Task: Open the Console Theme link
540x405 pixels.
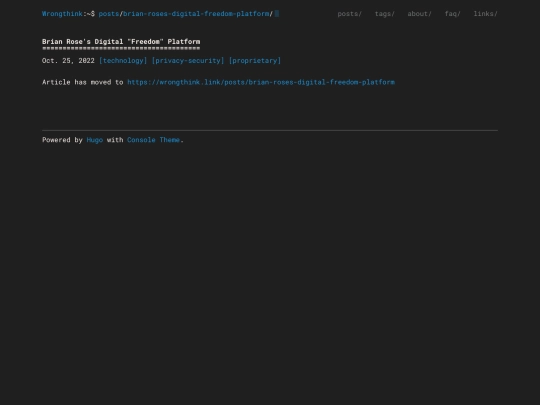Action: coord(154,140)
